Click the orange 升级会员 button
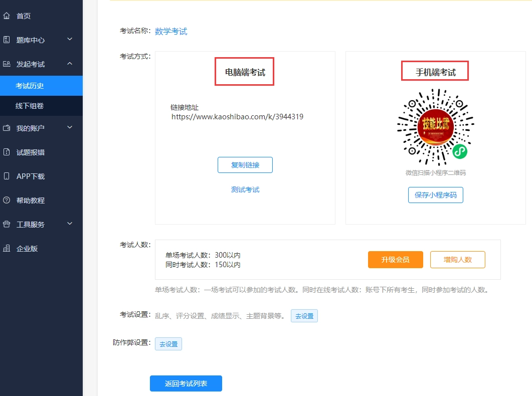 click(x=395, y=260)
